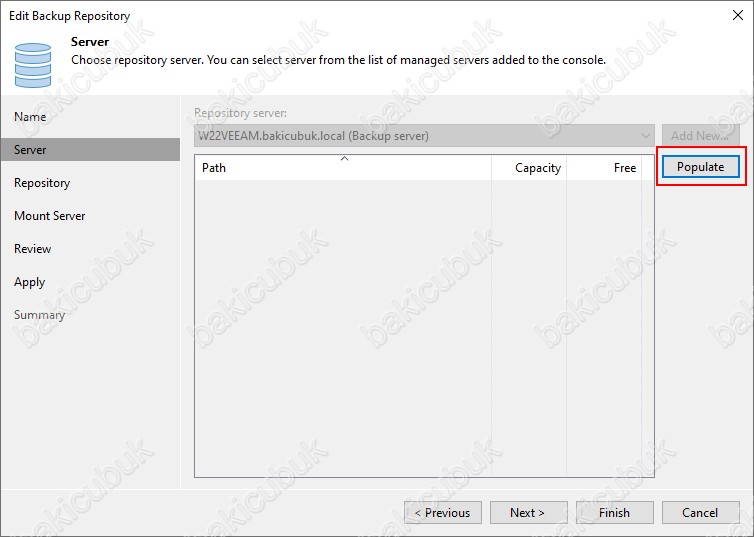Click the Populate button
The image size is (754, 537).
[x=700, y=167]
